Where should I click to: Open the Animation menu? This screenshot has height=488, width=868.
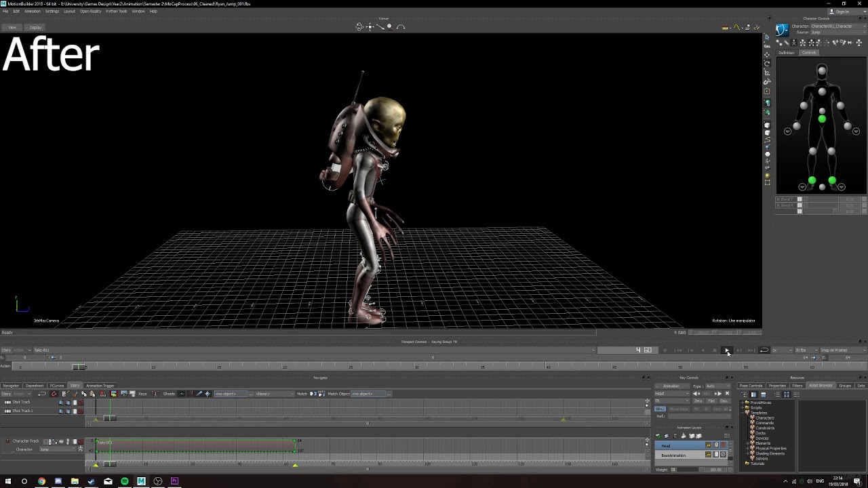tap(33, 12)
